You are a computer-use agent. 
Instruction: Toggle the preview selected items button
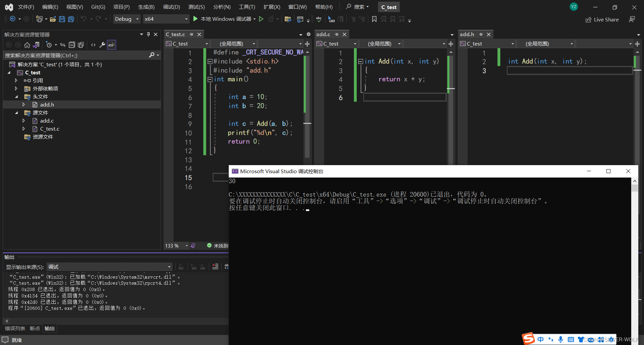(x=112, y=45)
